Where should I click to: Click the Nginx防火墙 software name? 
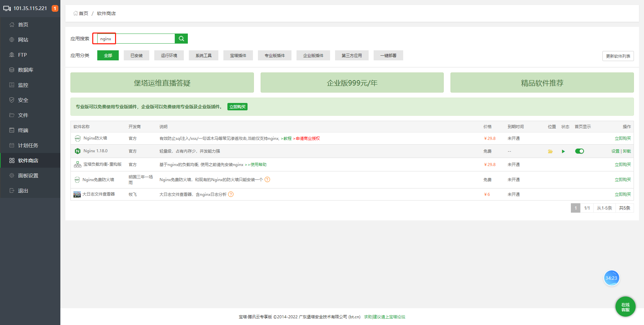95,138
